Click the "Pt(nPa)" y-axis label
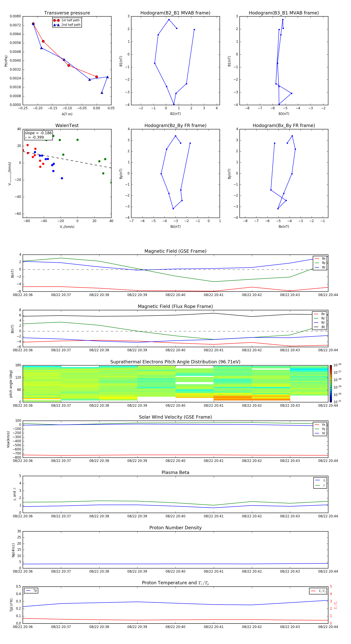This screenshot has height=644, width=351. coord(6,61)
